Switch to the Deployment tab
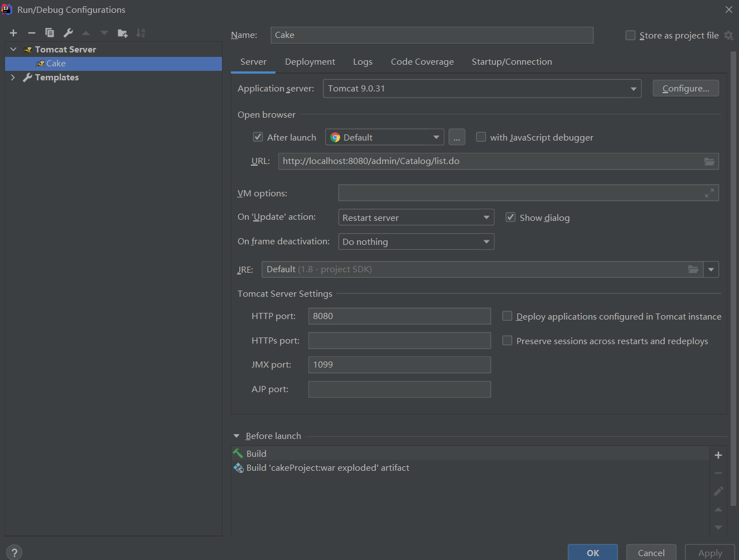This screenshot has width=739, height=560. (310, 62)
